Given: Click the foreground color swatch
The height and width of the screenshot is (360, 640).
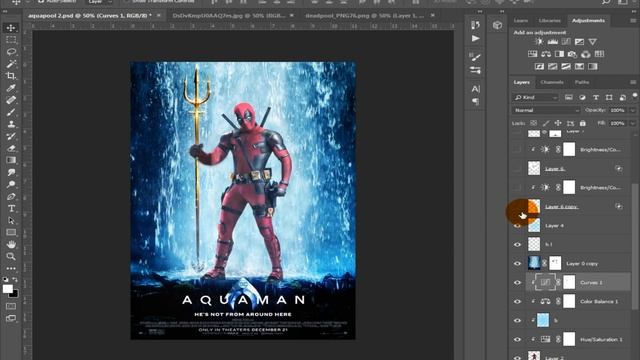Looking at the screenshot, I should tap(8, 289).
